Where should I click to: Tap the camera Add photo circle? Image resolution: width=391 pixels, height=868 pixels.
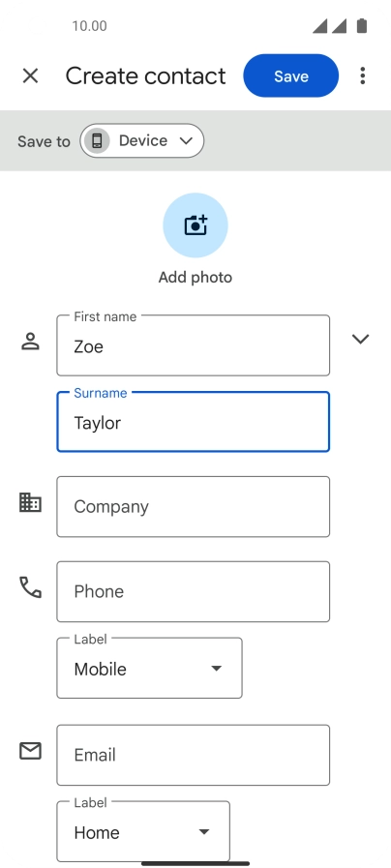coord(195,225)
